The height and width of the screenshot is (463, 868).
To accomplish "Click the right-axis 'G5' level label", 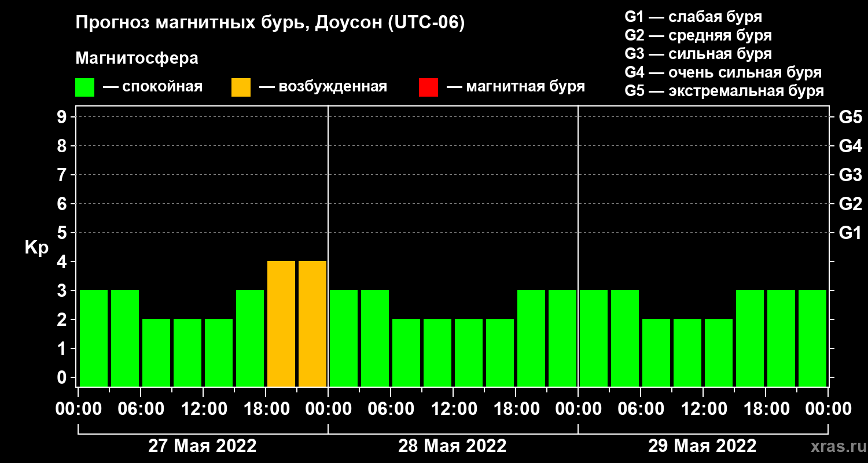I will [x=850, y=117].
